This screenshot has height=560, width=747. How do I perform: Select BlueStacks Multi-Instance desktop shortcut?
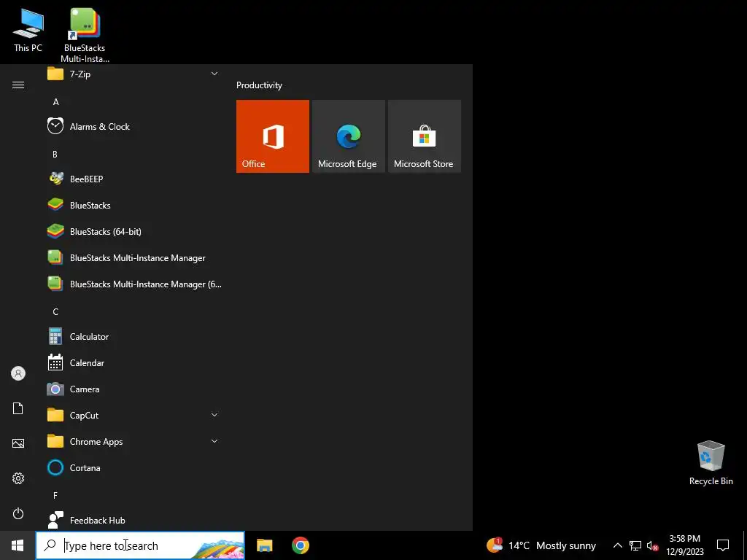85,36
